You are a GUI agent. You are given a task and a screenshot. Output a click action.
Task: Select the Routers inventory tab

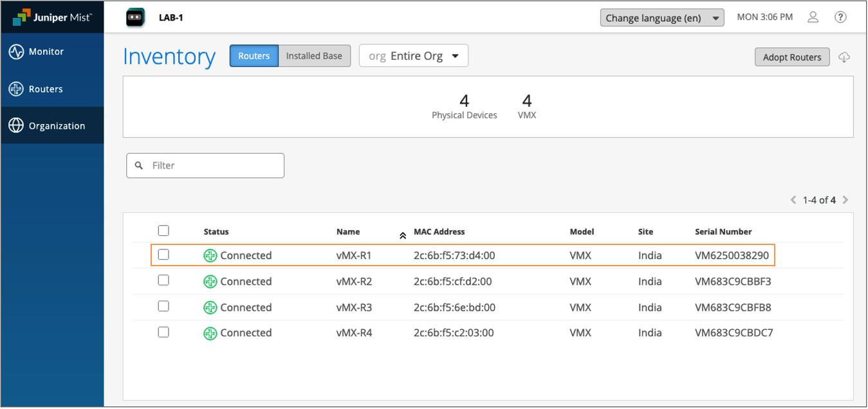[x=254, y=56]
